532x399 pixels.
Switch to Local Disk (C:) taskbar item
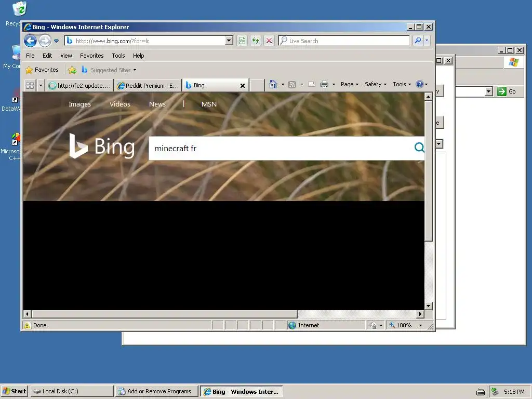tap(72, 391)
